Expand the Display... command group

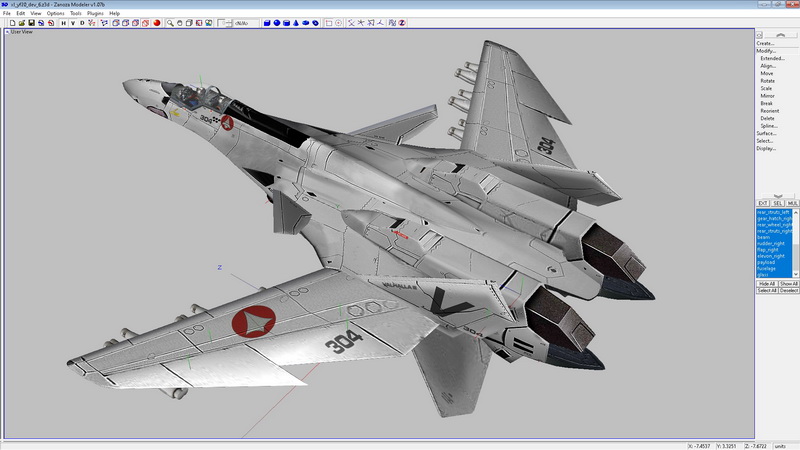pyautogui.click(x=766, y=148)
